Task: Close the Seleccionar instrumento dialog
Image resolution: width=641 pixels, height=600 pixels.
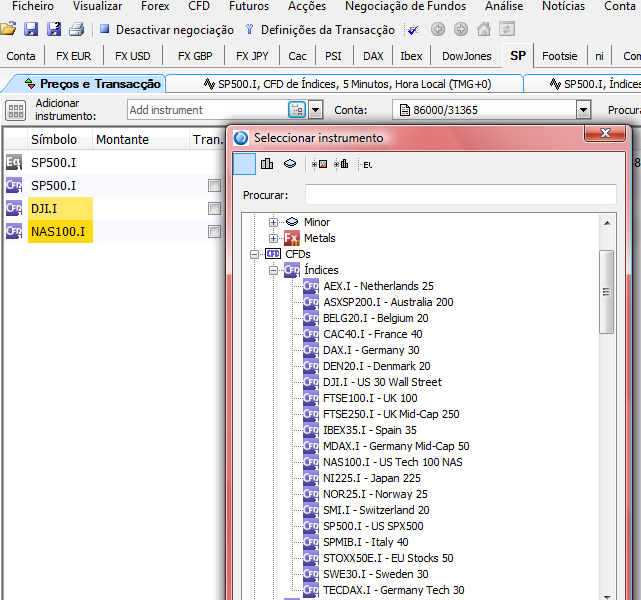Action: coord(605,133)
